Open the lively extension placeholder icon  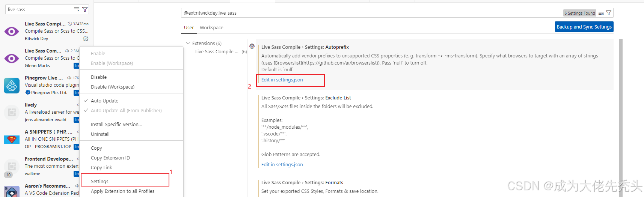tap(12, 112)
